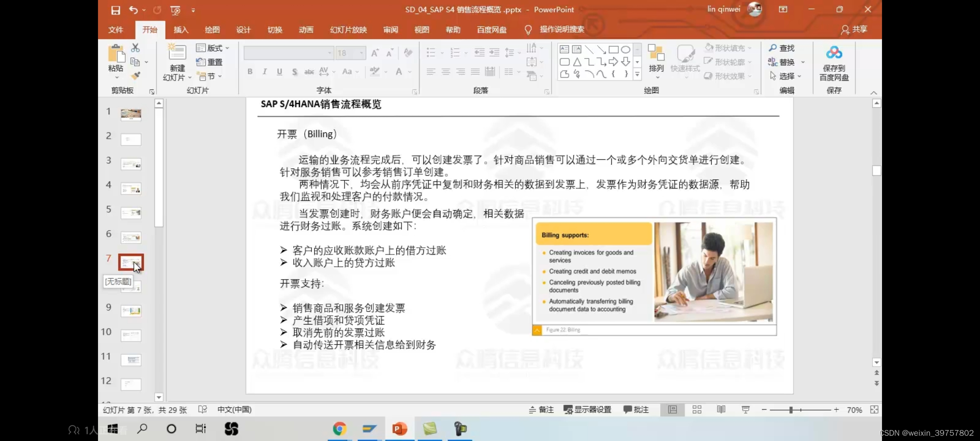Click the 共享 share button
The height and width of the screenshot is (441, 980).
854,29
